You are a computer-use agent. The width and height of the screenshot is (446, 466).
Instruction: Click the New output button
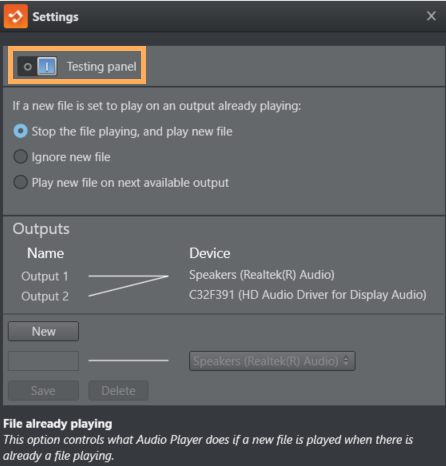pyautogui.click(x=43, y=331)
